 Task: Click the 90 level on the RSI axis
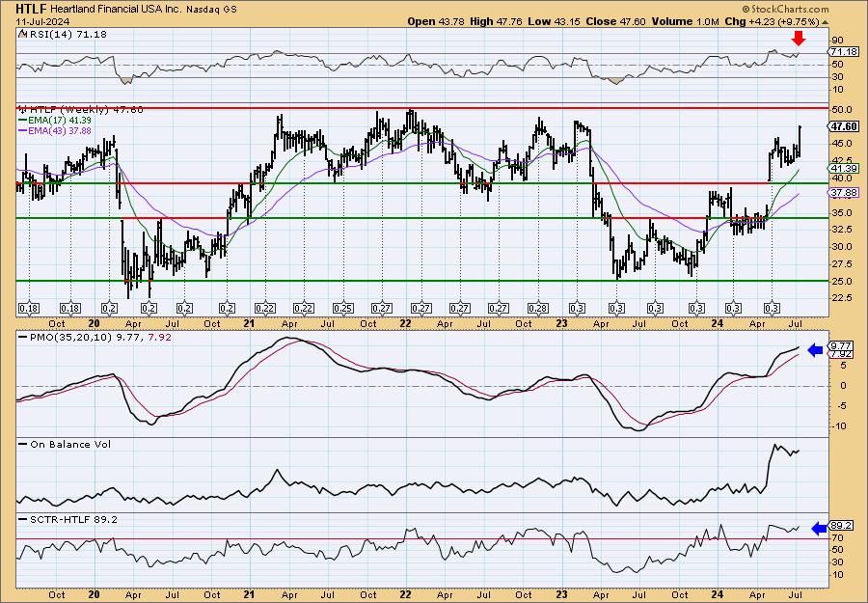838,41
